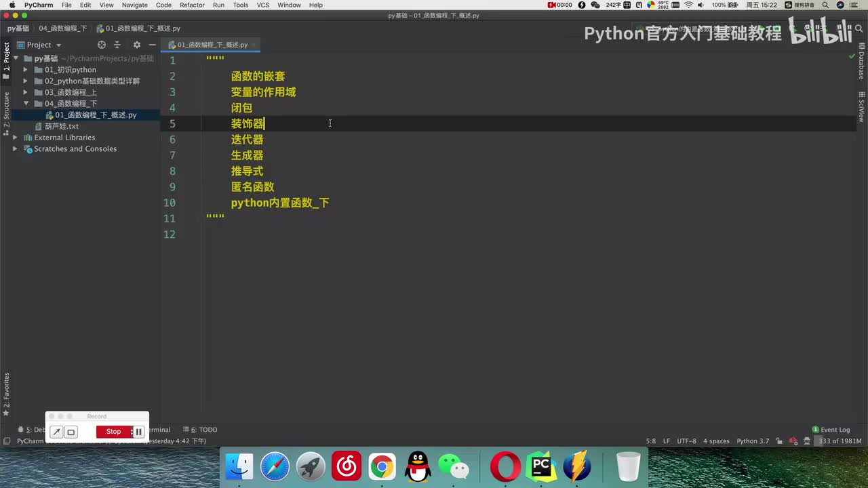Open the Navigate menu

click(x=135, y=5)
